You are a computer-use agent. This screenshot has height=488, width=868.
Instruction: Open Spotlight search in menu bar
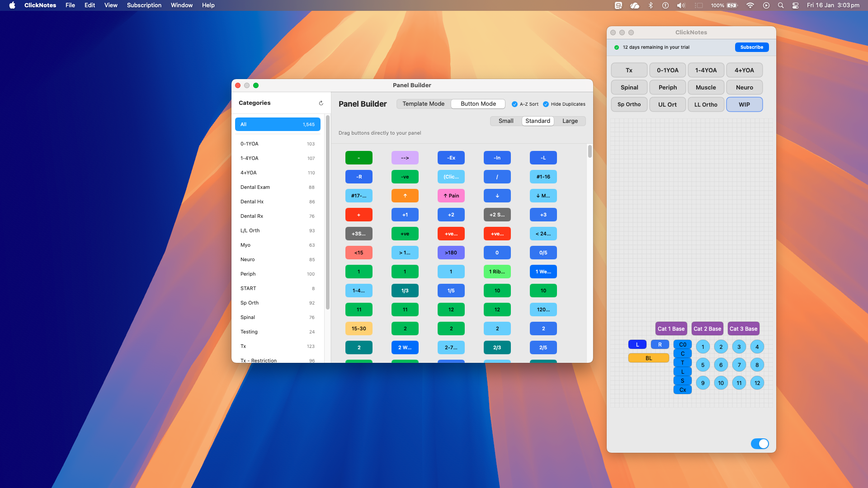(x=781, y=5)
